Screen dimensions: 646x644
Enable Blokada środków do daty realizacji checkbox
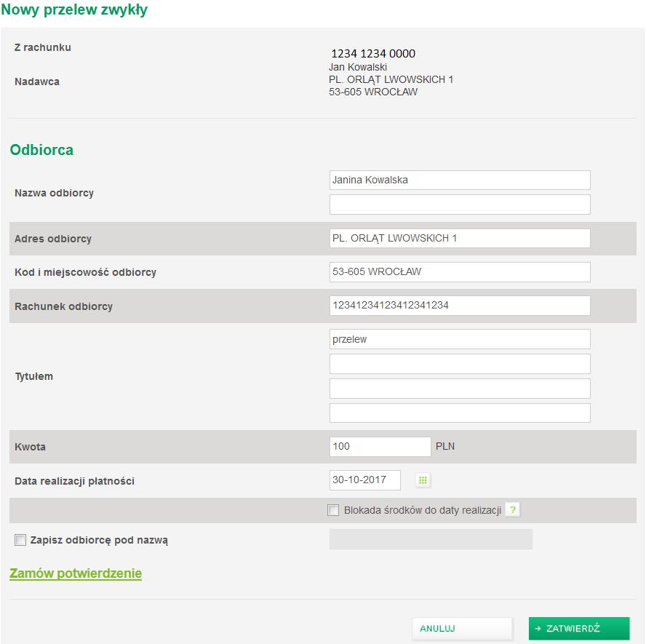point(333,510)
